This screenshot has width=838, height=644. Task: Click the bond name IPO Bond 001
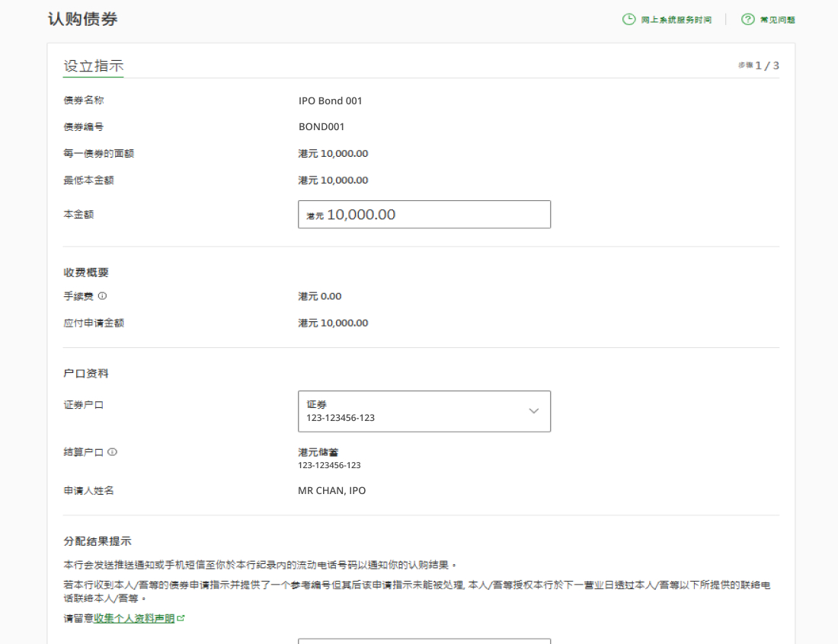[x=330, y=100]
